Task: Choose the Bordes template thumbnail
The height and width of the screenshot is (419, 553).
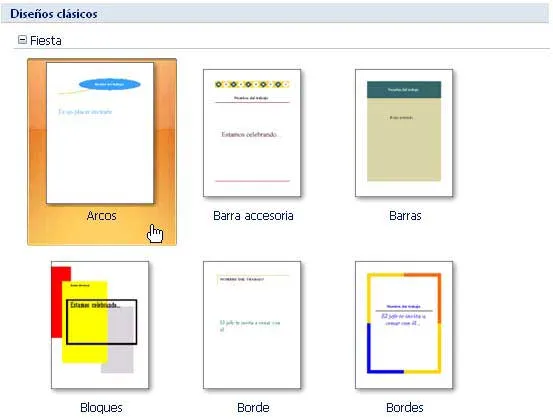Action: click(404, 325)
